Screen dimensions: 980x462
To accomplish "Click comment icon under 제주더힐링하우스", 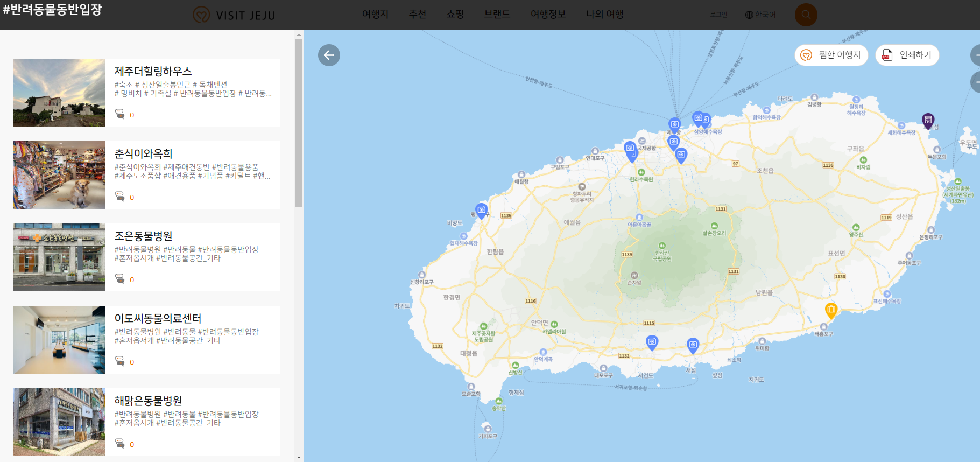I will [x=119, y=114].
